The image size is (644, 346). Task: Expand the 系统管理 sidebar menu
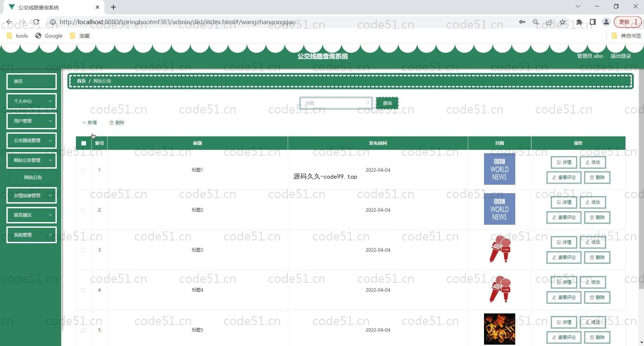(32, 235)
